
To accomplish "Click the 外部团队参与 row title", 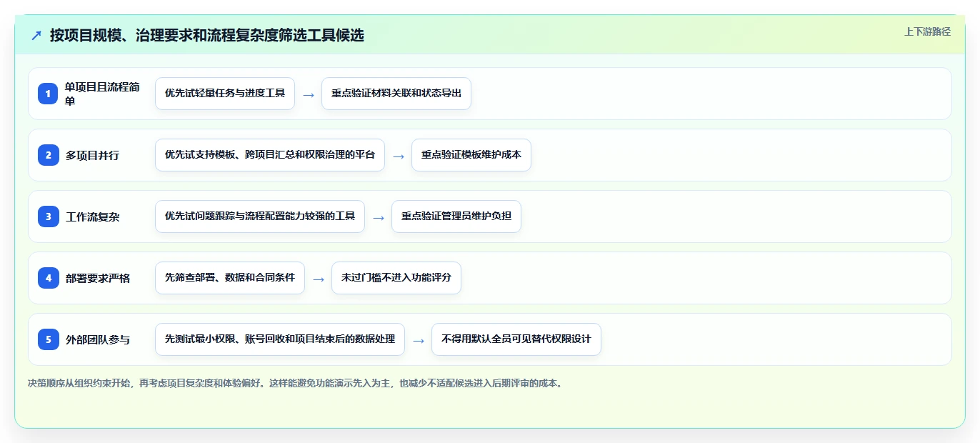I will coord(98,339).
